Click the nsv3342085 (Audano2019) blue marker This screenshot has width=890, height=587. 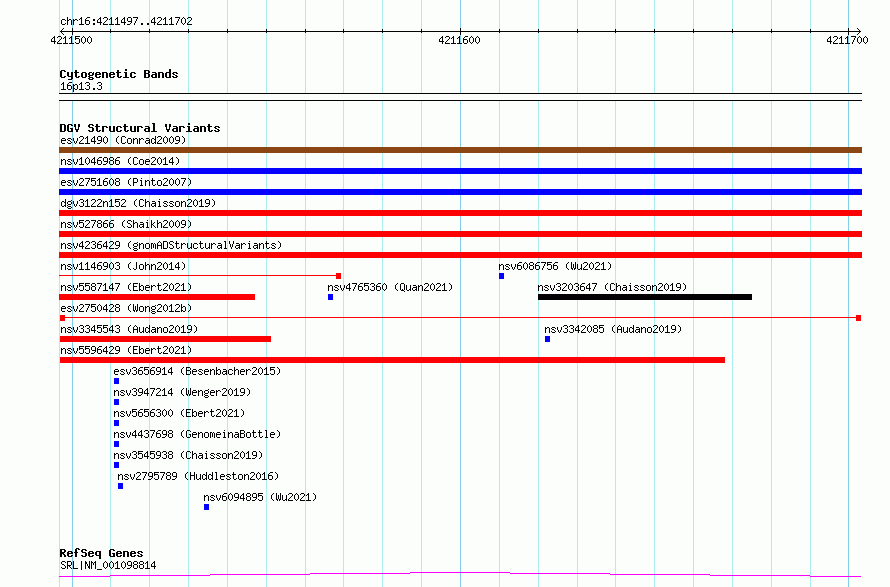tap(547, 339)
